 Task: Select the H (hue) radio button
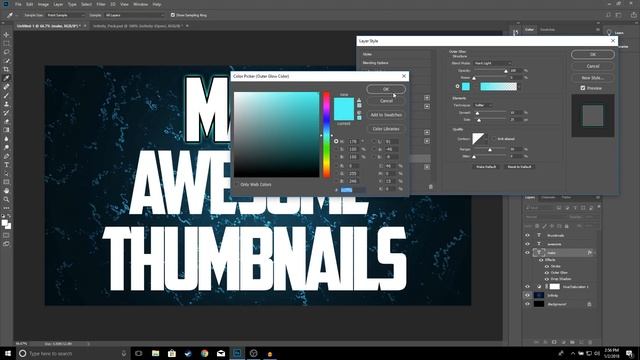(x=336, y=141)
